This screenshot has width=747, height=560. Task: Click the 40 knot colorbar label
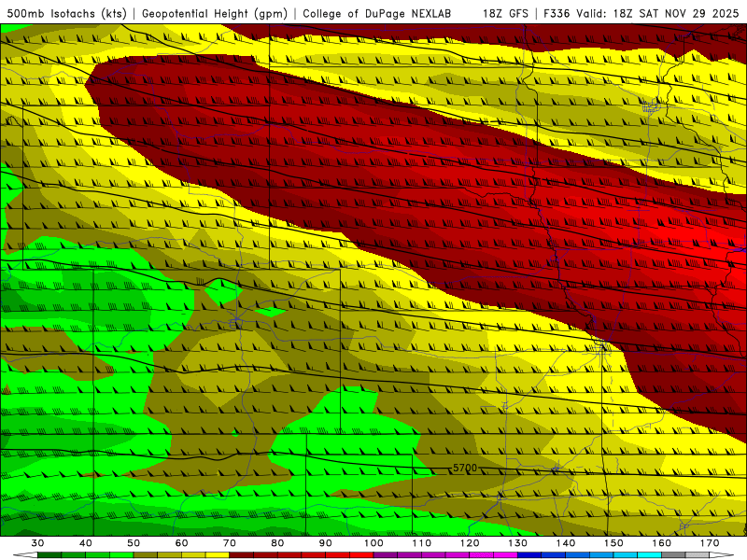pyautogui.click(x=86, y=543)
